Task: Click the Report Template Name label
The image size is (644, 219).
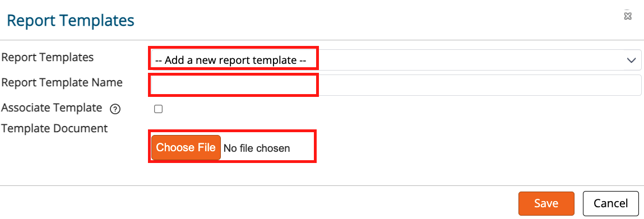Action: coord(62,82)
